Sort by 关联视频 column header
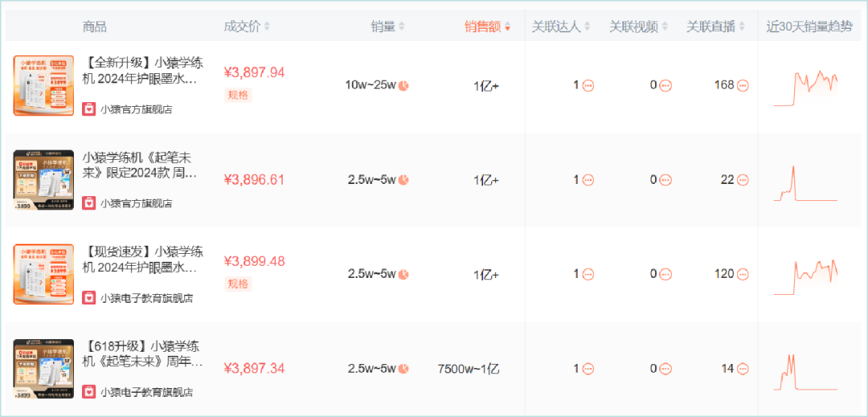The width and height of the screenshot is (868, 417). [x=638, y=27]
